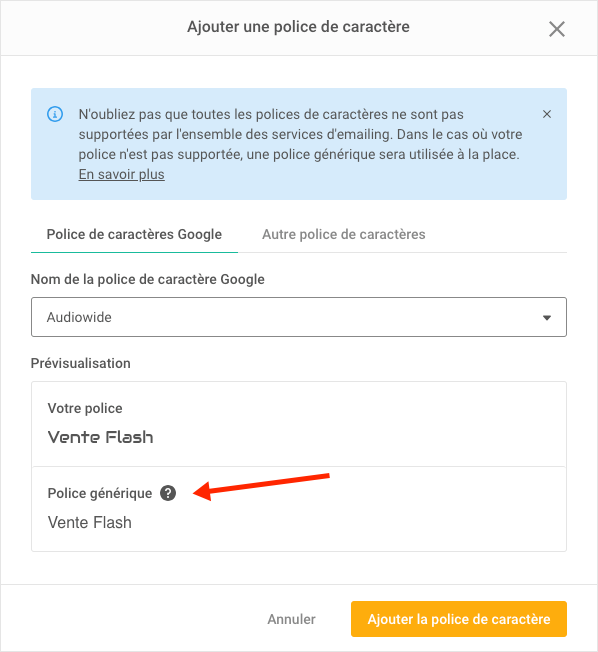Image resolution: width=598 pixels, height=652 pixels.
Task: Click the help icon next to Police générique
Action: [168, 493]
